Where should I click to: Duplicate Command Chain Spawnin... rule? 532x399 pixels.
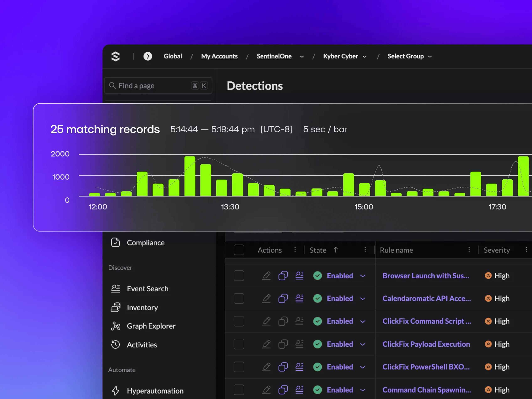[283, 390]
